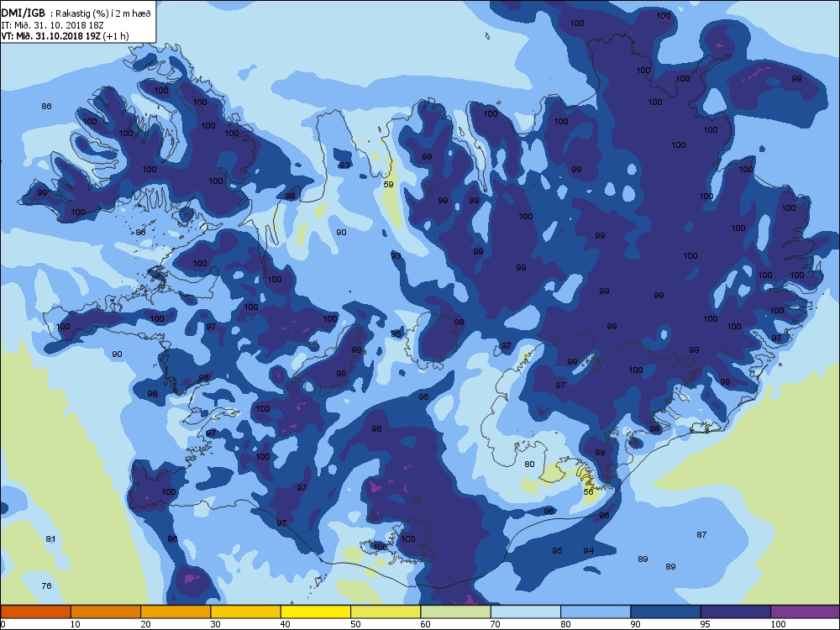Click the 'IT: Mið. 31. 10. 2018 18Z' line

pos(52,25)
